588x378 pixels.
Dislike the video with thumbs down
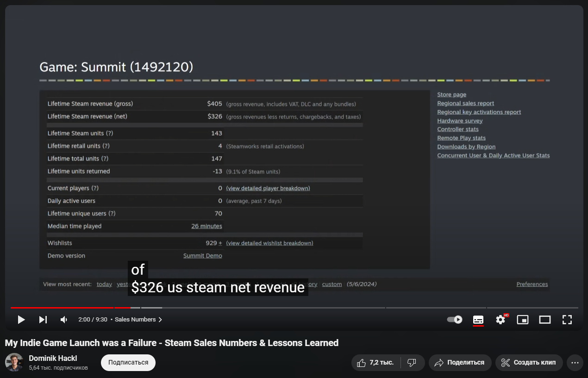point(412,363)
